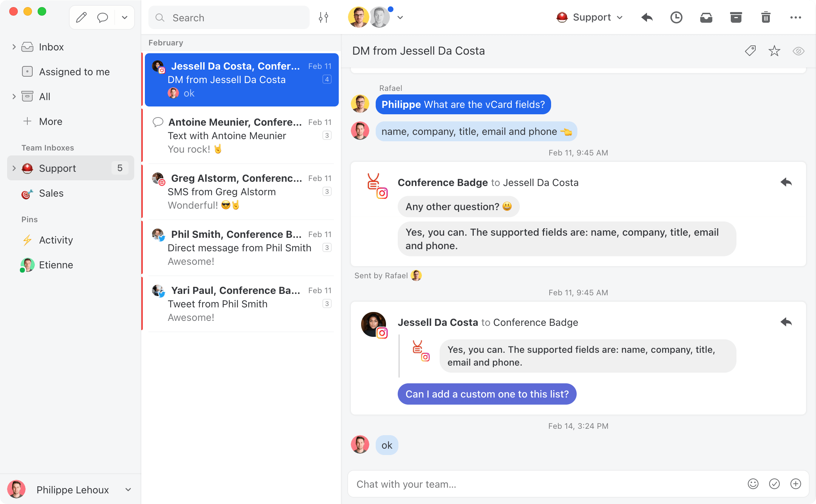Click the quoted reply about supported fields
This screenshot has height=504, width=816.
[x=588, y=356]
